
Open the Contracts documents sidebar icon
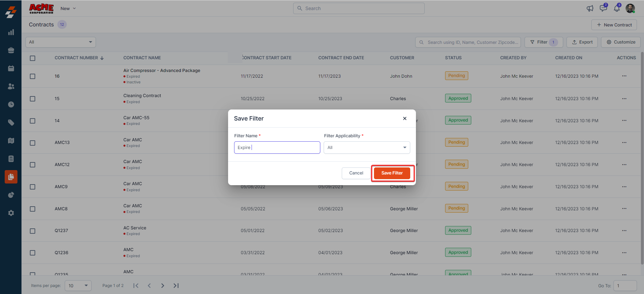click(x=11, y=177)
